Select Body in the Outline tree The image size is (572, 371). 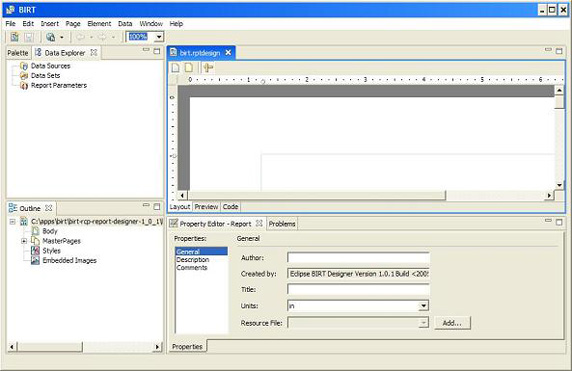(50, 231)
